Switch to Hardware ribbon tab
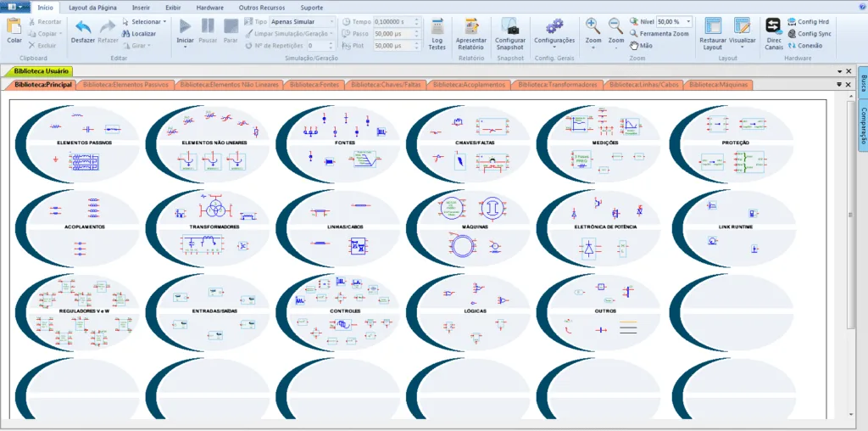The height and width of the screenshot is (431, 868). click(210, 8)
